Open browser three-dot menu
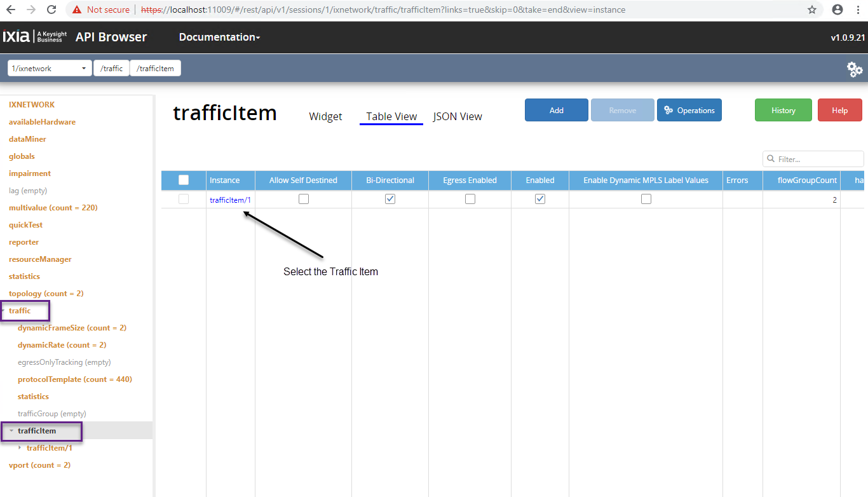Viewport: 868px width, 497px height. point(859,10)
